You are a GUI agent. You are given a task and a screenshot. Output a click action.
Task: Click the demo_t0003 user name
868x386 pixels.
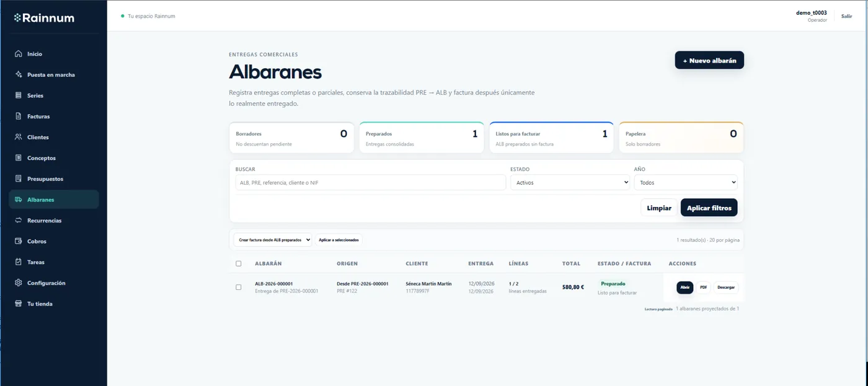click(811, 12)
